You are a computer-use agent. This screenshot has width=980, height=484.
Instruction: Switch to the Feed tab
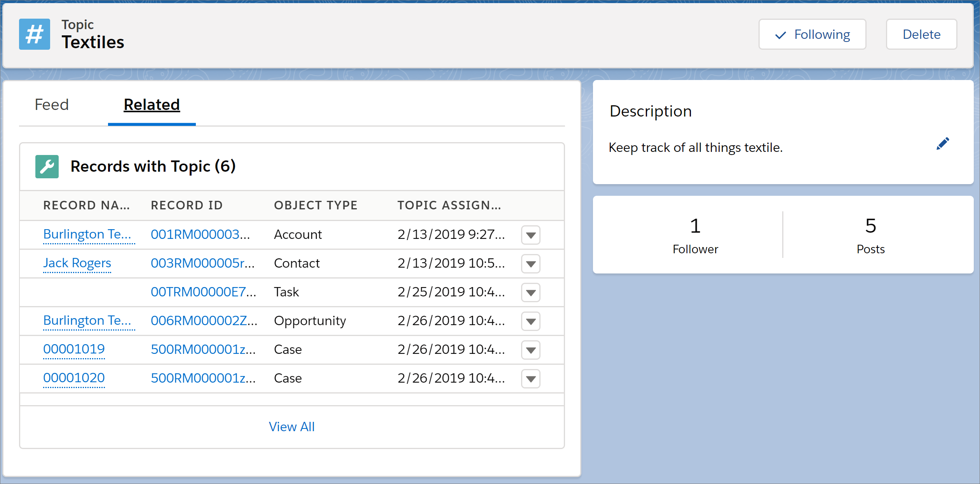pos(52,105)
